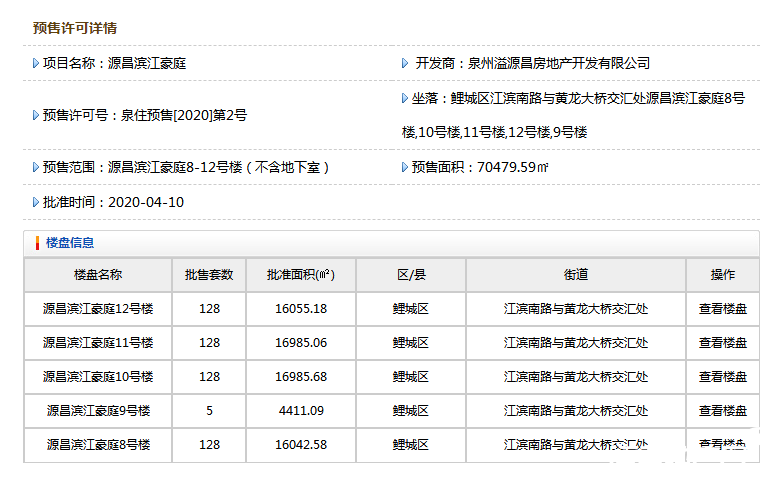Select the 源昌滨江豪庭8号楼 name cell
This screenshot has height=482, width=774.
(98, 445)
